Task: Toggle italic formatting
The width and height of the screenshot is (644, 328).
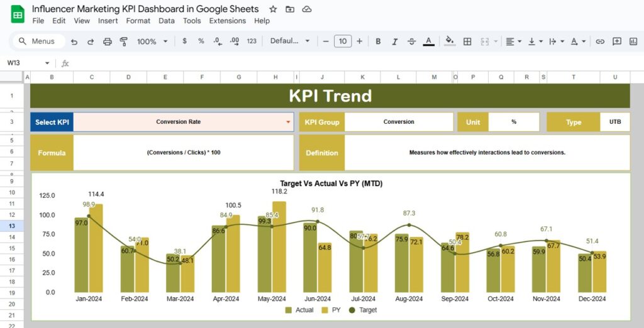Action: click(x=395, y=41)
